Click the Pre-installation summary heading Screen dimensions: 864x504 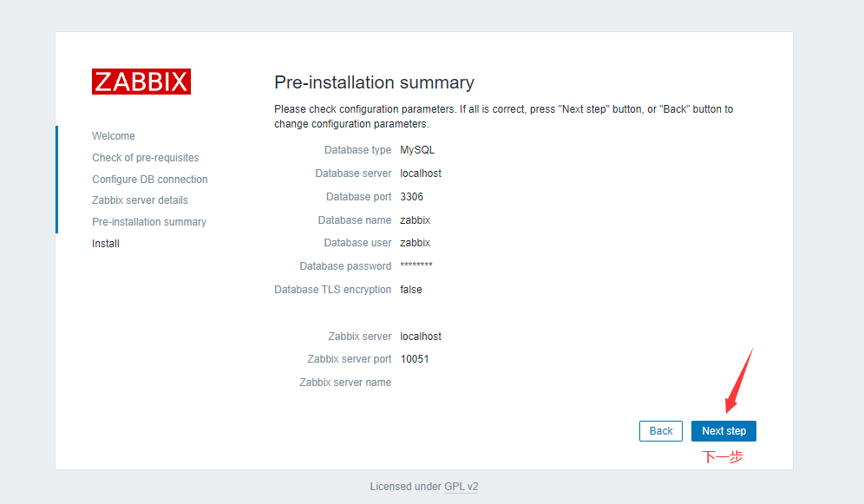[x=374, y=82]
